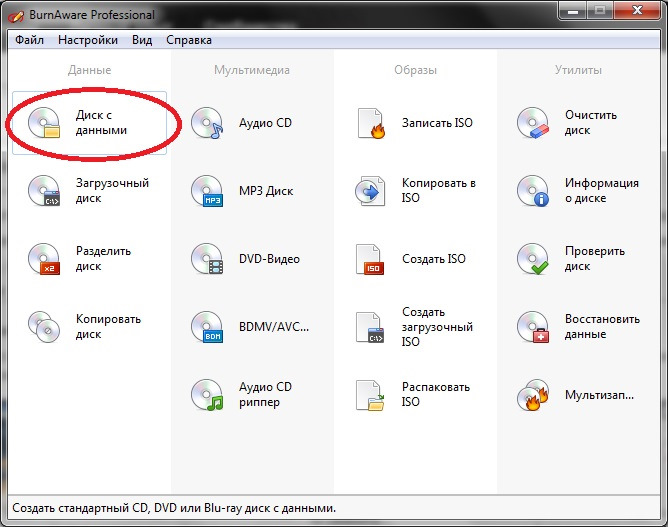This screenshot has height=527, width=668.
Task: Open the Файл menu
Action: pos(29,40)
